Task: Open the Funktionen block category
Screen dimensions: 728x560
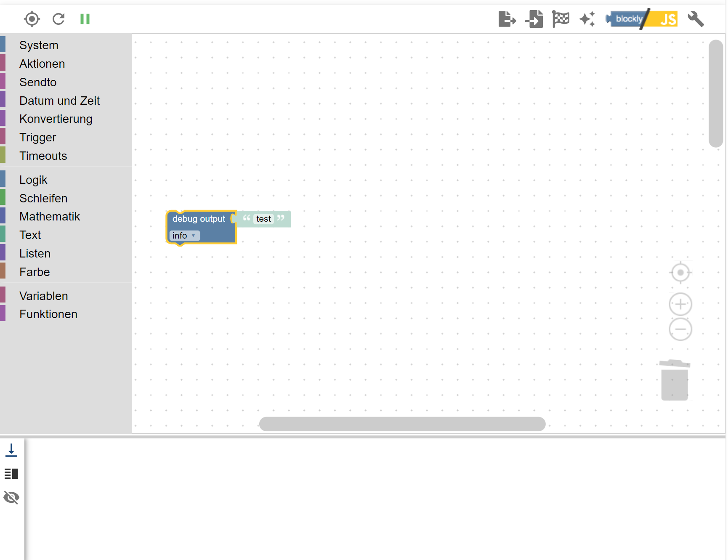Action: pos(66,314)
